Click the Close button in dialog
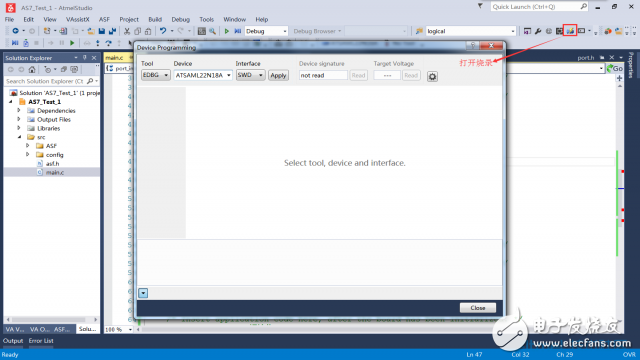Image resolution: width=640 pixels, height=360 pixels. pos(478,308)
